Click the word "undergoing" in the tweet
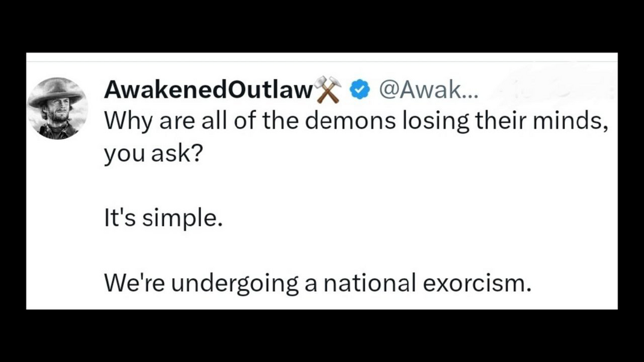 coord(232,282)
